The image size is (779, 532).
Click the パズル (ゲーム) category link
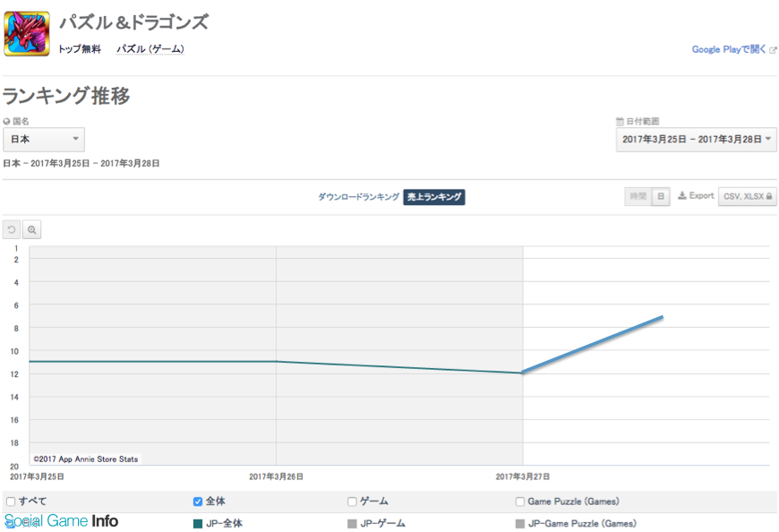click(x=150, y=48)
